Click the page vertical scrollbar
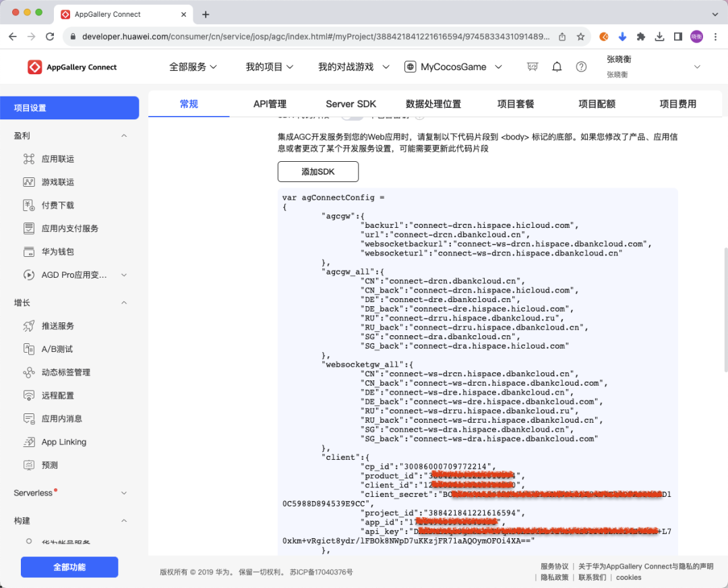Screen dimensions: 728x588 726,310
